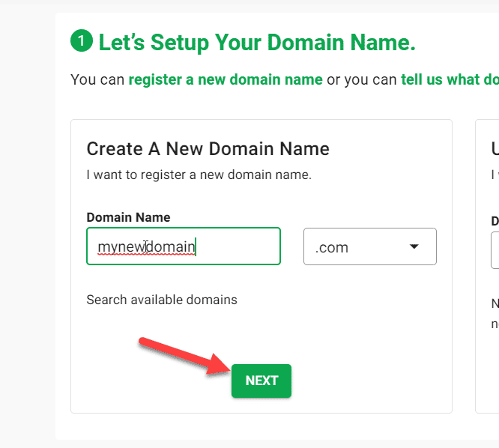Image resolution: width=499 pixels, height=448 pixels.
Task: Select the '.com' text inside the extension box
Action: pyautogui.click(x=332, y=247)
